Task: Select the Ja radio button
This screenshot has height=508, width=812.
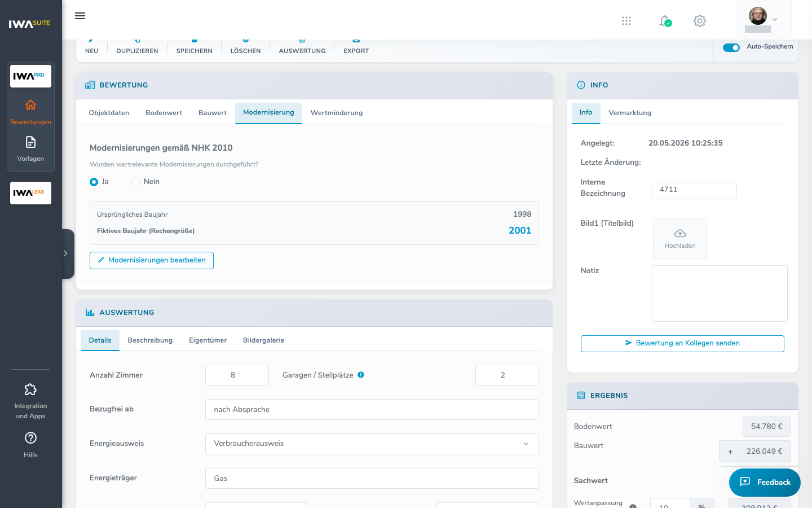Action: (x=94, y=182)
